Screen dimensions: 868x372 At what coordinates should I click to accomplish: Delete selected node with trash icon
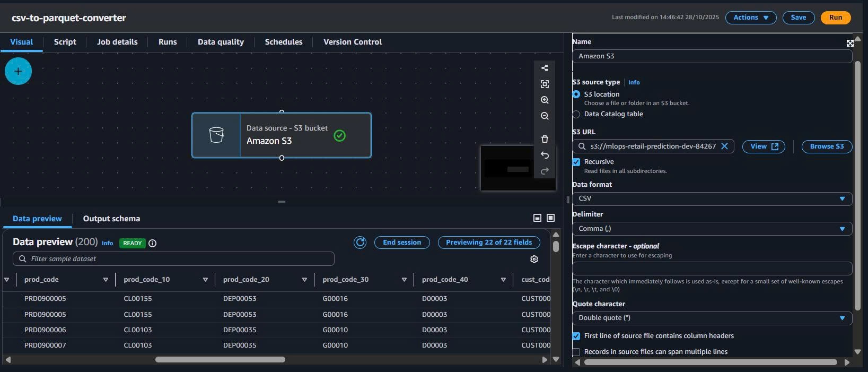point(545,139)
